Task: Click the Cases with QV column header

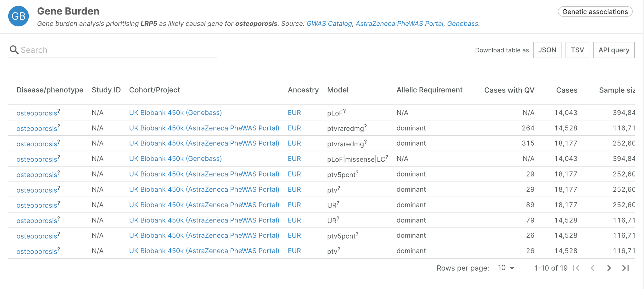Action: point(509,90)
